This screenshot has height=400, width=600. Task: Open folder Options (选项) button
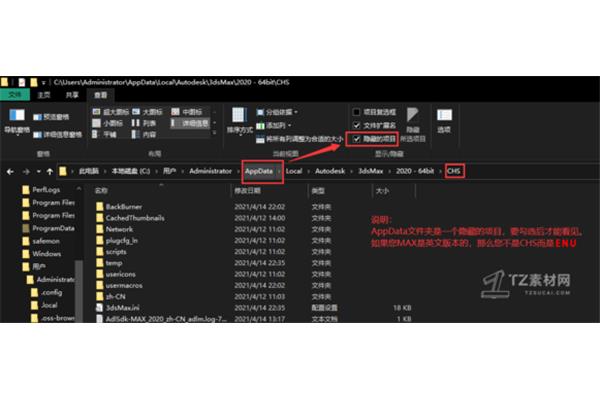click(444, 121)
